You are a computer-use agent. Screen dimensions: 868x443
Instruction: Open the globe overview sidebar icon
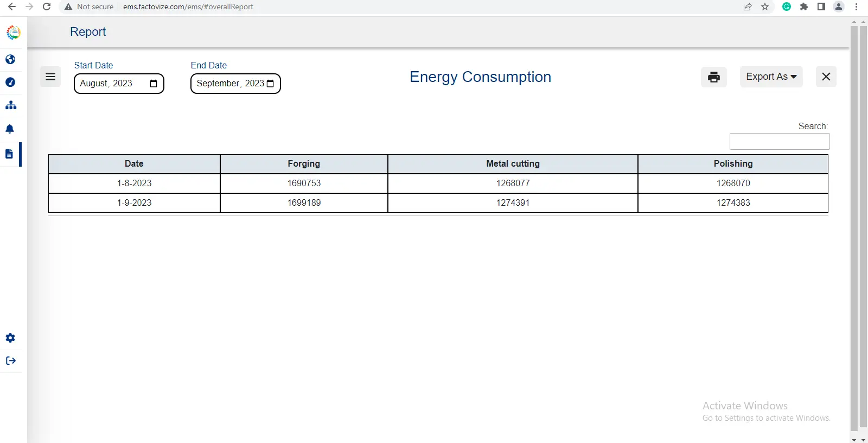[10, 59]
